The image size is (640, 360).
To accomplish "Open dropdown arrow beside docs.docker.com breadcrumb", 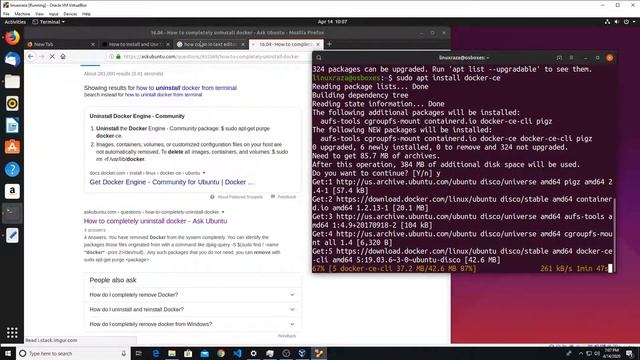I will (x=204, y=173).
